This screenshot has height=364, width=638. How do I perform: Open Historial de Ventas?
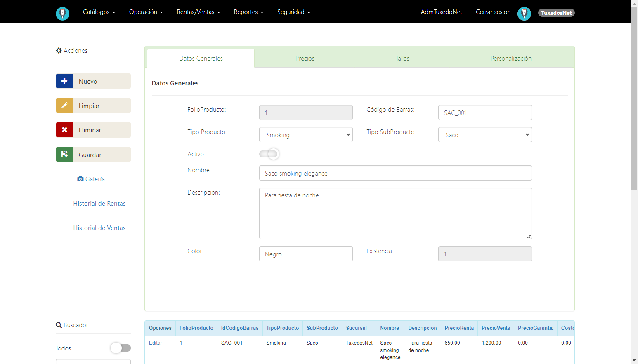99,228
